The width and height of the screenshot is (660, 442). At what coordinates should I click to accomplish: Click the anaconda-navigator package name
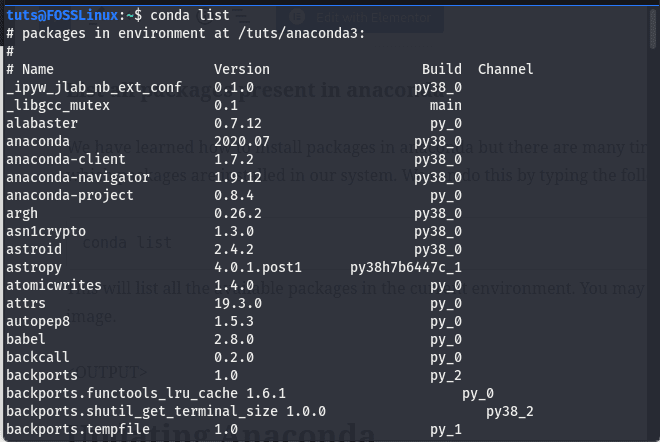[x=78, y=177]
